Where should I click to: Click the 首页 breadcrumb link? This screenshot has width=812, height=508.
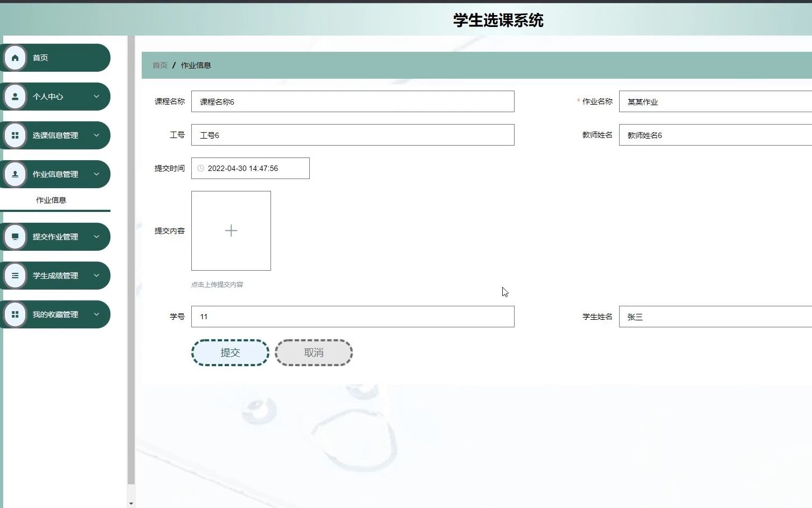tap(159, 65)
